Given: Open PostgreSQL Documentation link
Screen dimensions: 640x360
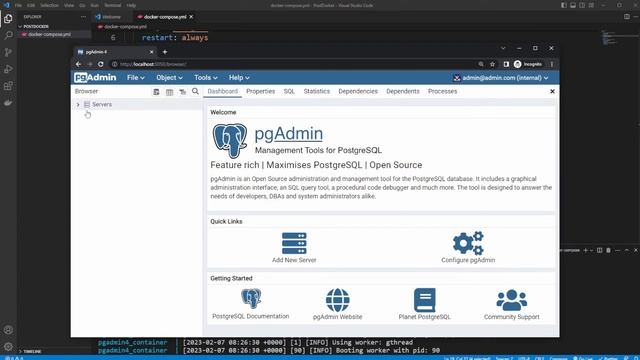Looking at the screenshot, I should point(251,304).
